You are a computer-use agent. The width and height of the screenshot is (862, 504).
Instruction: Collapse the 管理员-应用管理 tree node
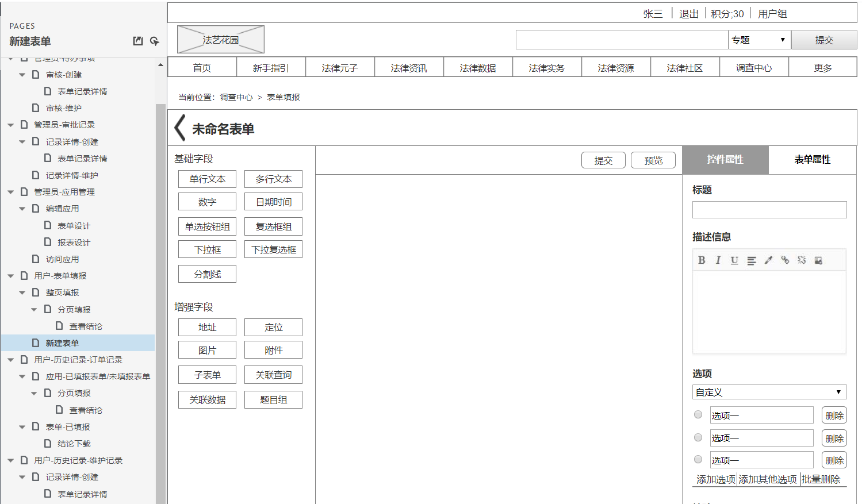click(10, 192)
